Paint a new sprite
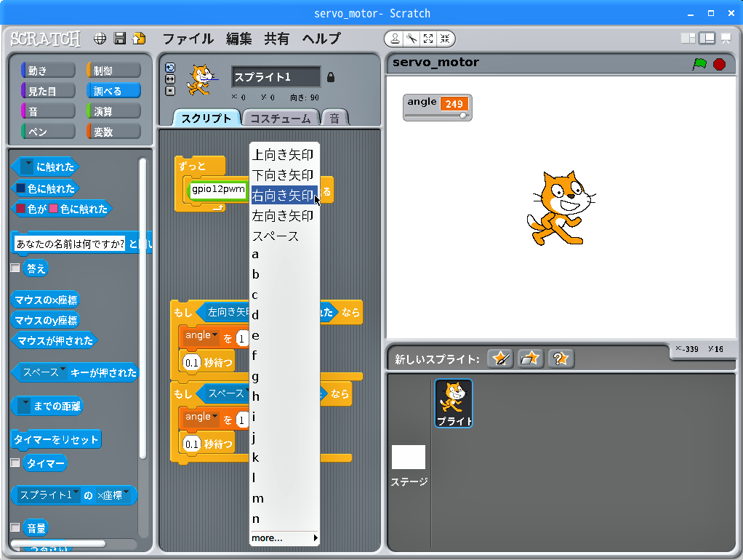Viewport: 743px width, 560px height. pyautogui.click(x=500, y=359)
